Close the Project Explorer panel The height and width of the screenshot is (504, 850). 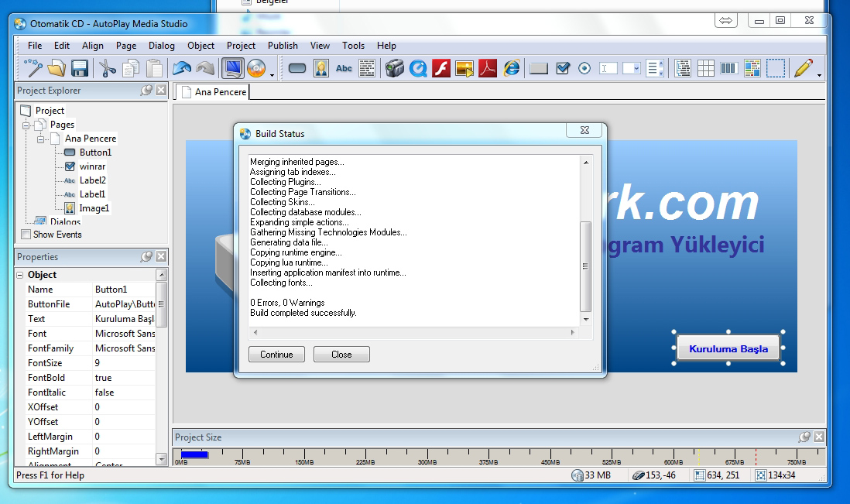tap(161, 90)
